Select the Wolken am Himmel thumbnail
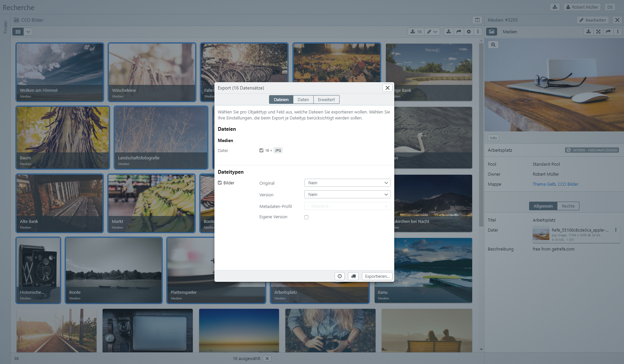The width and height of the screenshot is (624, 364). tap(60, 72)
